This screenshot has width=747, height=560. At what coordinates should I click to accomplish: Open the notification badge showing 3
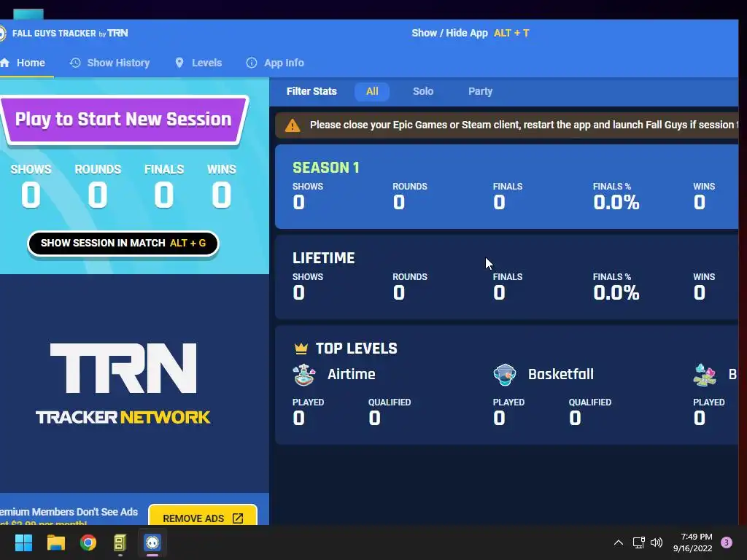click(x=727, y=542)
